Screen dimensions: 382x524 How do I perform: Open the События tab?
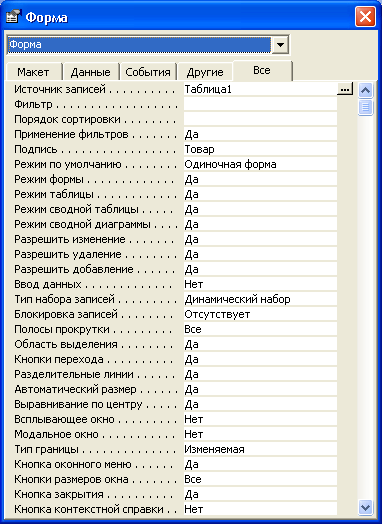pos(148,72)
